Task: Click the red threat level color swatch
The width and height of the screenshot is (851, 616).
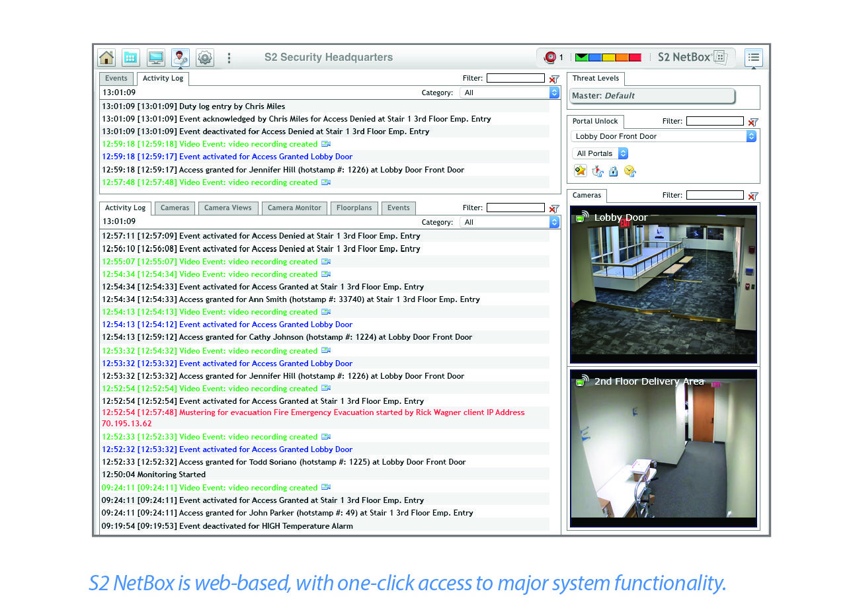Action: tap(636, 58)
